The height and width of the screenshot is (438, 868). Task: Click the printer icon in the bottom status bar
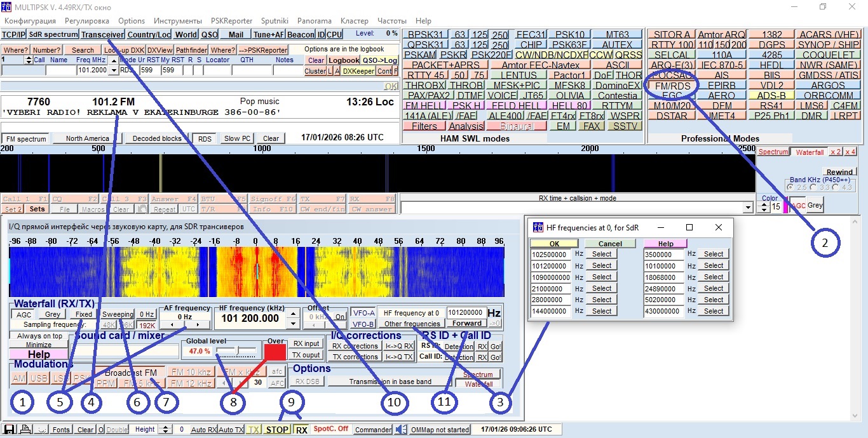[24, 429]
